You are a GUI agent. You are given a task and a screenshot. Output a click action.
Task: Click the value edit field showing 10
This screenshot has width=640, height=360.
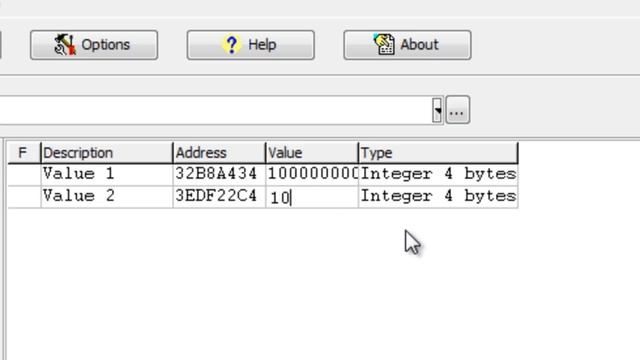(x=312, y=198)
